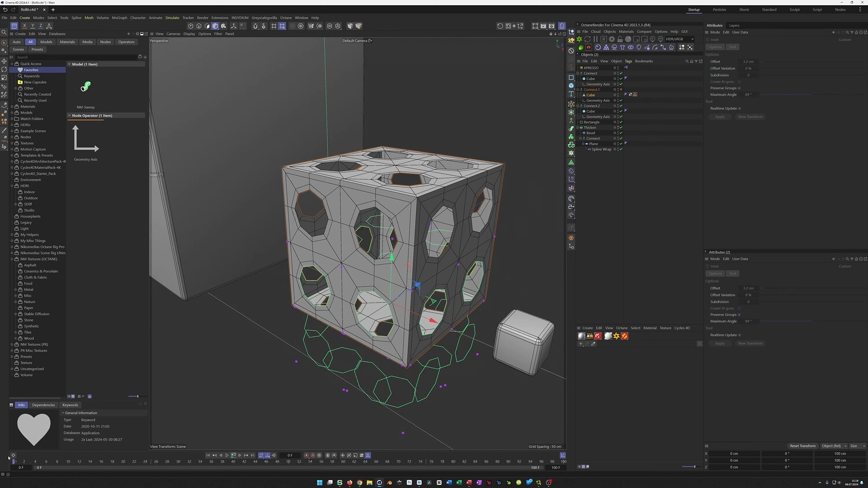Click the Y axis lock icon
This screenshot has width=868, height=488.
click(32, 26)
